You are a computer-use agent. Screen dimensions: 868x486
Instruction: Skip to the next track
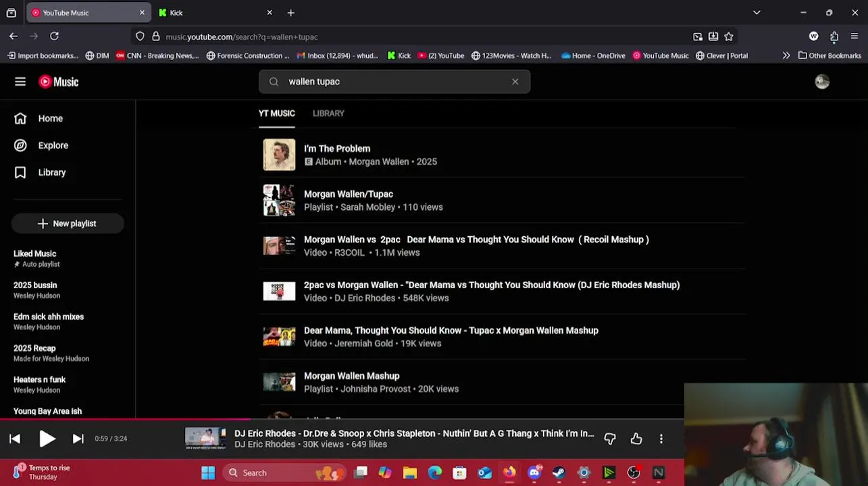78,439
